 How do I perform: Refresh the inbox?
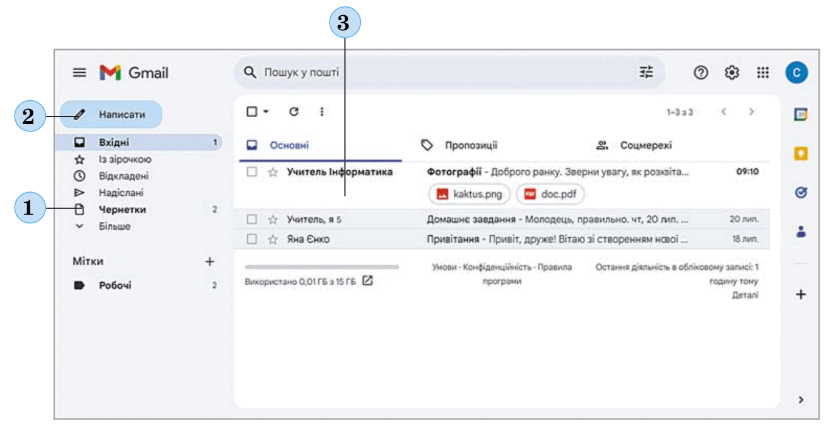coord(294,112)
